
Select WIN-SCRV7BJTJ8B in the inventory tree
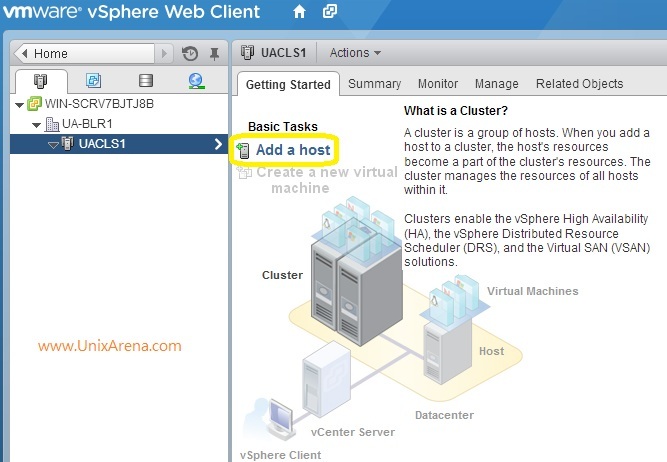pos(99,104)
